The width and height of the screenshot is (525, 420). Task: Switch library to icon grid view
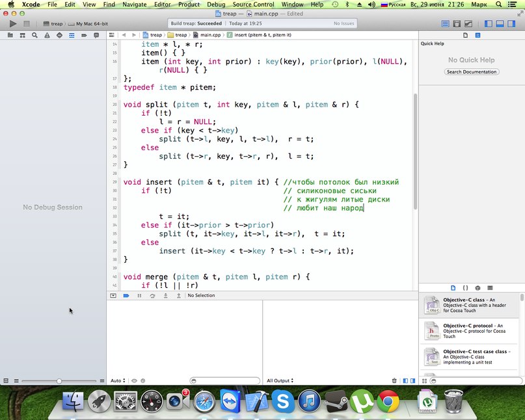click(x=424, y=381)
